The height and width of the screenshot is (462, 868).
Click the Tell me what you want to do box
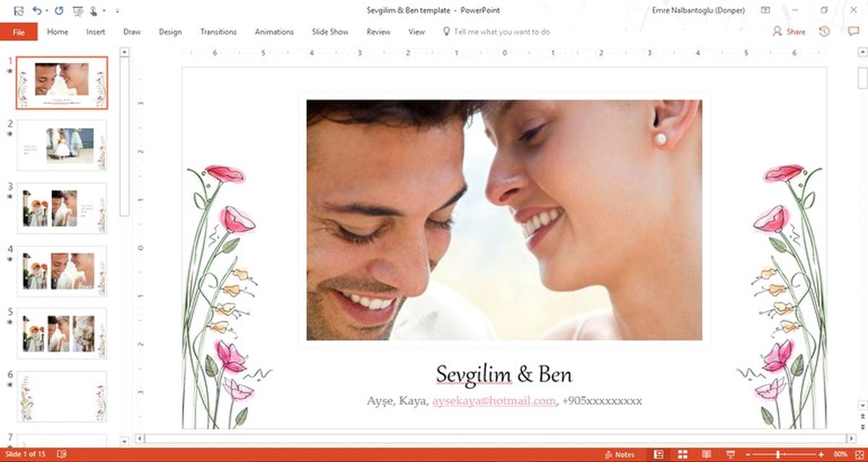point(496,32)
